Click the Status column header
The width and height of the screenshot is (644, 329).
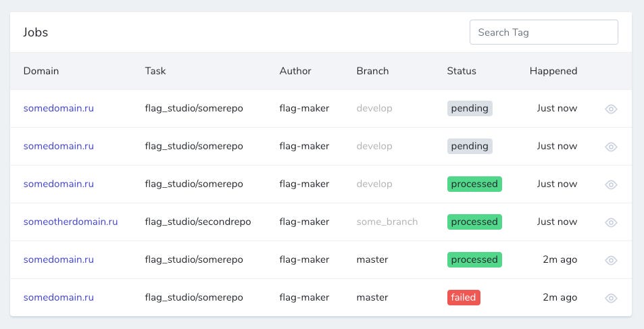(462, 71)
